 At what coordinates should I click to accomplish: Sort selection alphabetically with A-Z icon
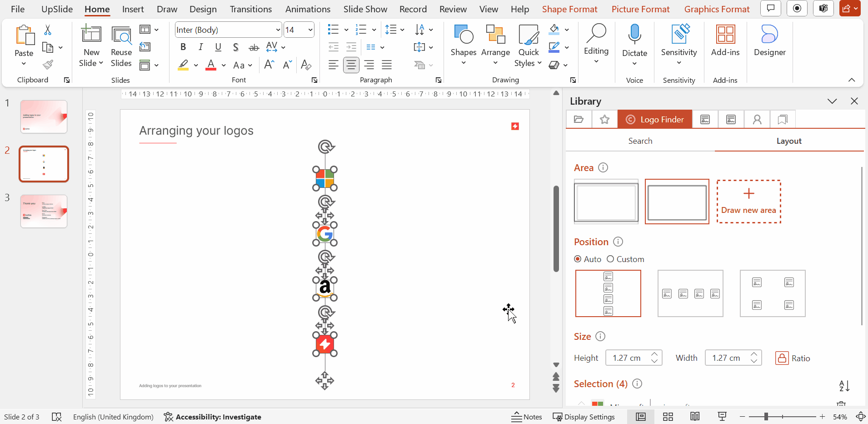click(844, 386)
